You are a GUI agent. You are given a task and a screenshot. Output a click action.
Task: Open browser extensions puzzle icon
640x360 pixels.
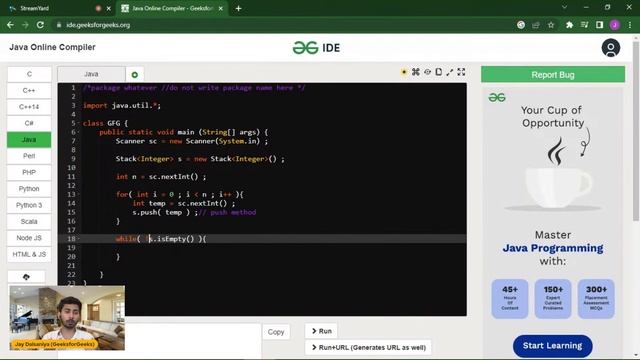pyautogui.click(x=569, y=25)
